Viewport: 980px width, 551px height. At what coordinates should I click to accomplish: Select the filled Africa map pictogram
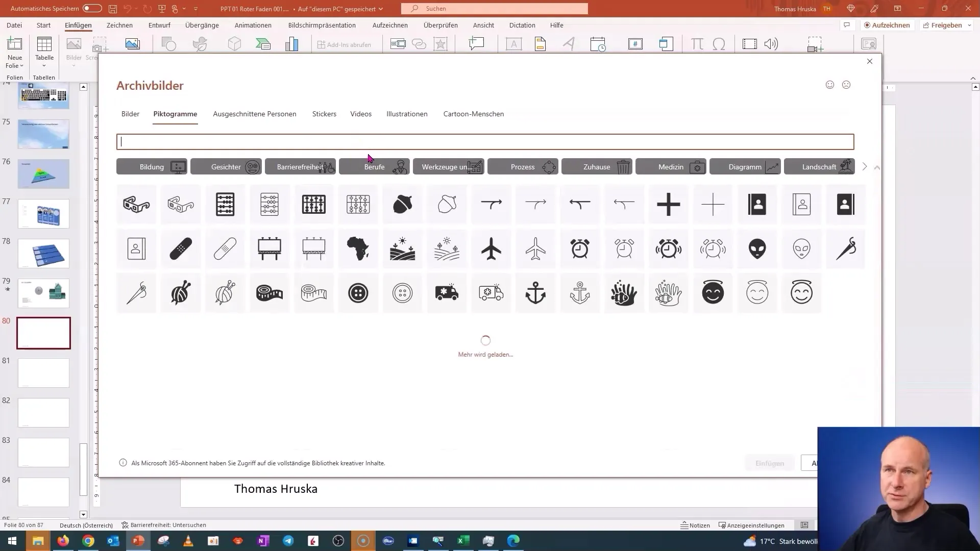pyautogui.click(x=358, y=248)
